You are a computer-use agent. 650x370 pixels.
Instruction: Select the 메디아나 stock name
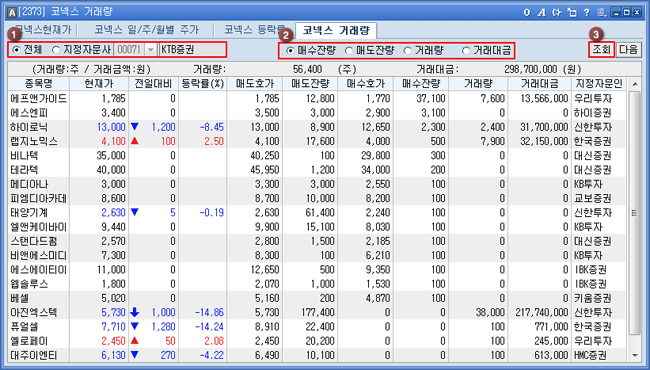(x=29, y=184)
